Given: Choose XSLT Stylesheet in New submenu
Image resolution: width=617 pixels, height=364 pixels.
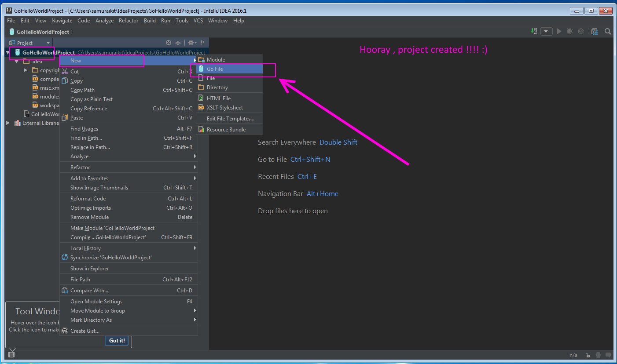Looking at the screenshot, I should pyautogui.click(x=229, y=108).
